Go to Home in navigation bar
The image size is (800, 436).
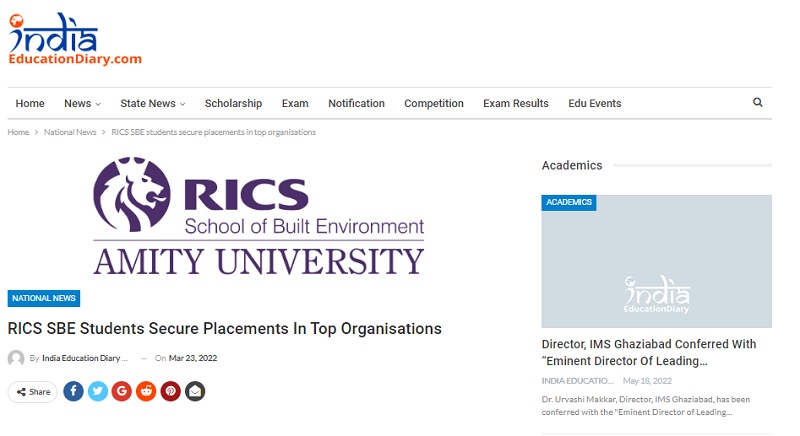[30, 104]
